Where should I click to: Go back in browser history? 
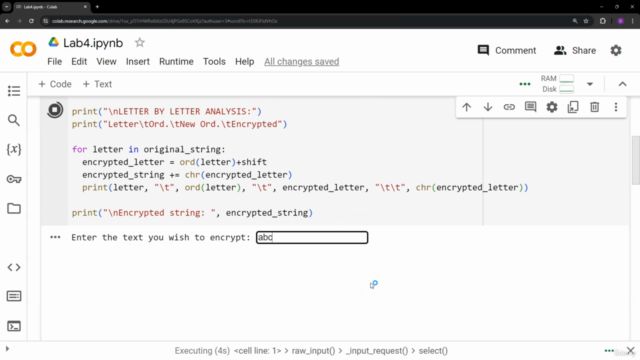coord(7,21)
